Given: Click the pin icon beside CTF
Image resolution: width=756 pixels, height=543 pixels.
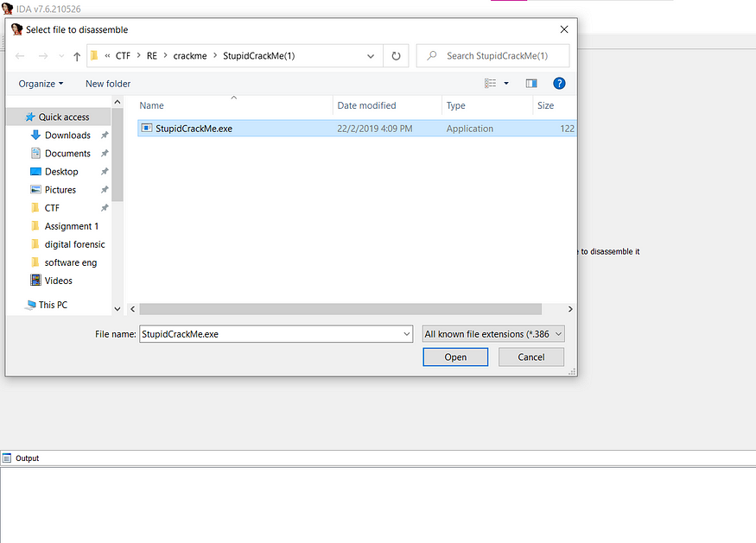Looking at the screenshot, I should click(105, 208).
